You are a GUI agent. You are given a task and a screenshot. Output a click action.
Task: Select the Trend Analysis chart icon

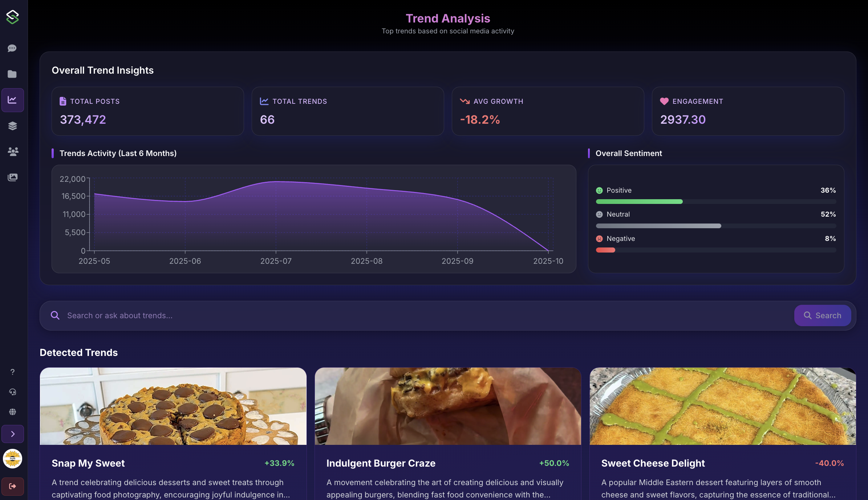(x=12, y=100)
